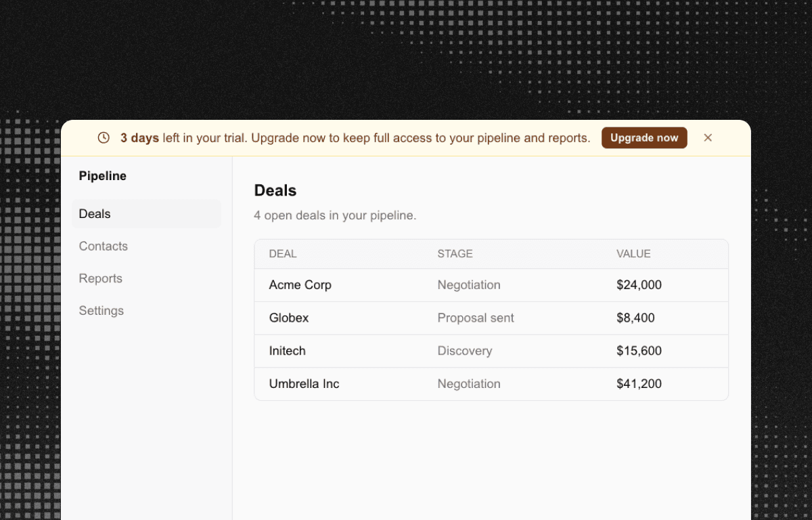Click the Deals page heading
This screenshot has width=812, height=520.
[275, 191]
